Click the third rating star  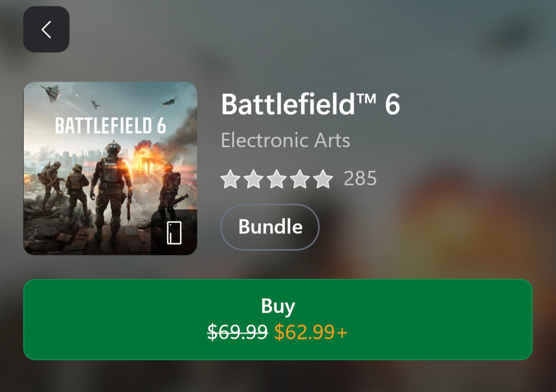[277, 179]
